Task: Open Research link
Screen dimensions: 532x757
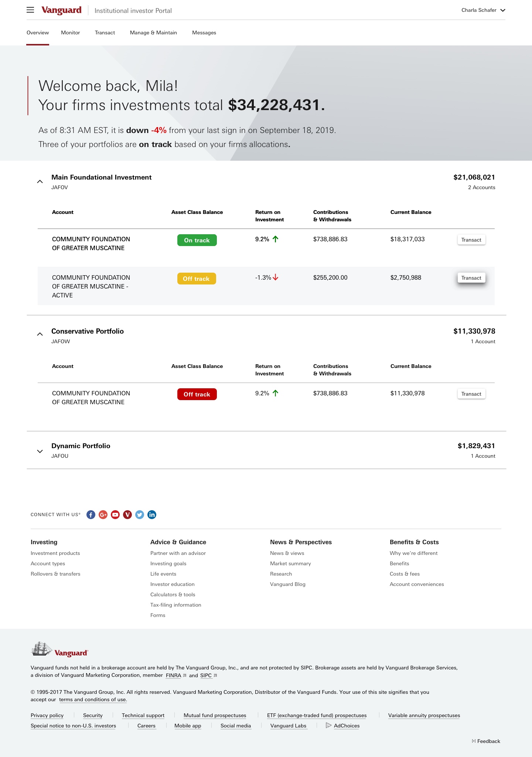Action: click(x=281, y=574)
